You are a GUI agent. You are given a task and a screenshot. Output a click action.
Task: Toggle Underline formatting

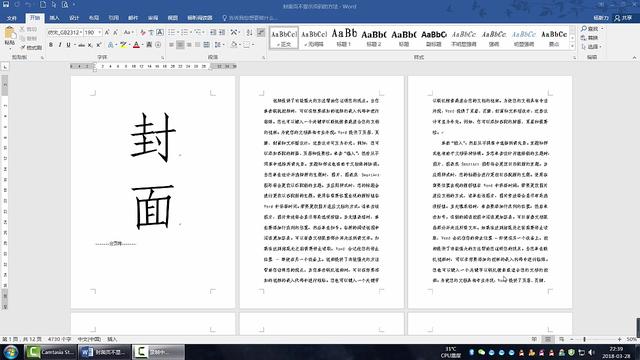68,45
